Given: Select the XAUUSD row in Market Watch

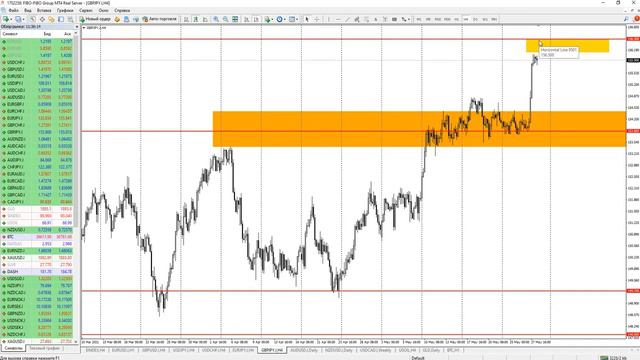Looking at the screenshot, I should coord(37,258).
